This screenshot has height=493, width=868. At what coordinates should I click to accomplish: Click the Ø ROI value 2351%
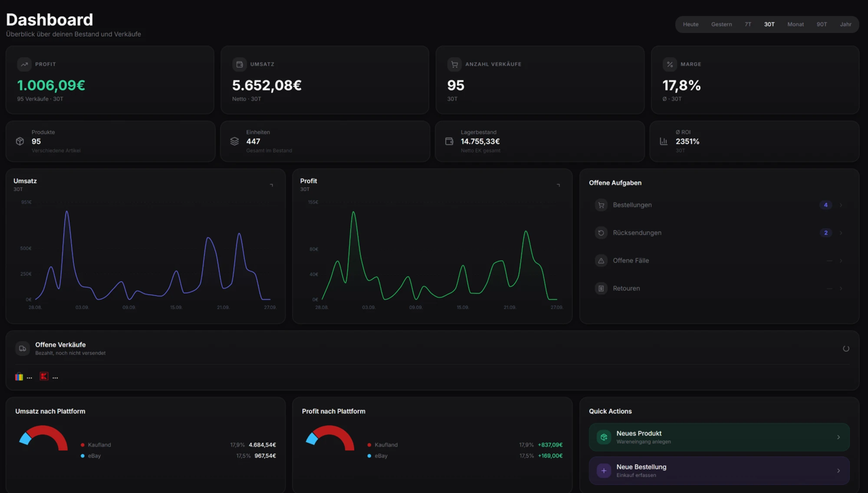coord(688,141)
